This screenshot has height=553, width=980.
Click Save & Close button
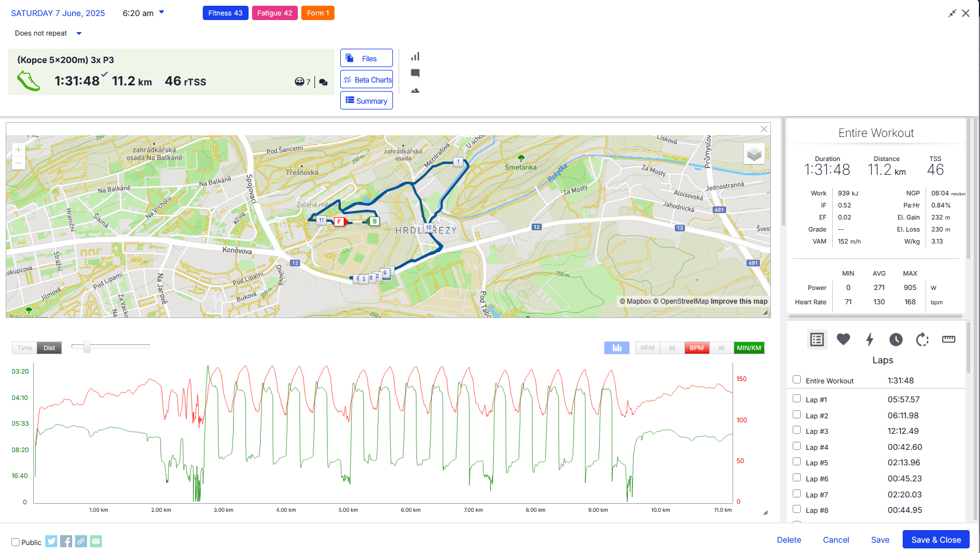[x=936, y=540]
